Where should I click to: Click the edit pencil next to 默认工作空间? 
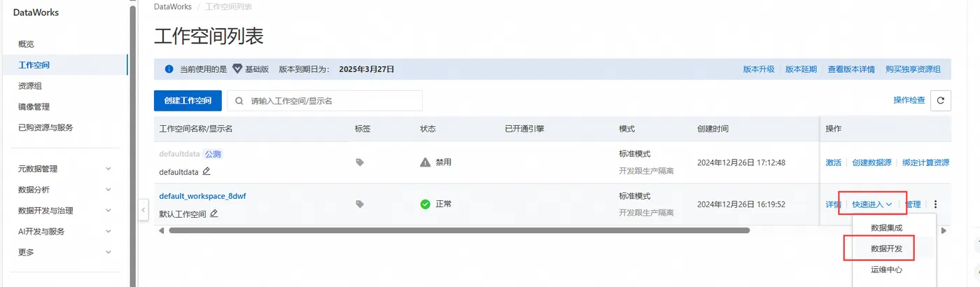click(x=213, y=213)
